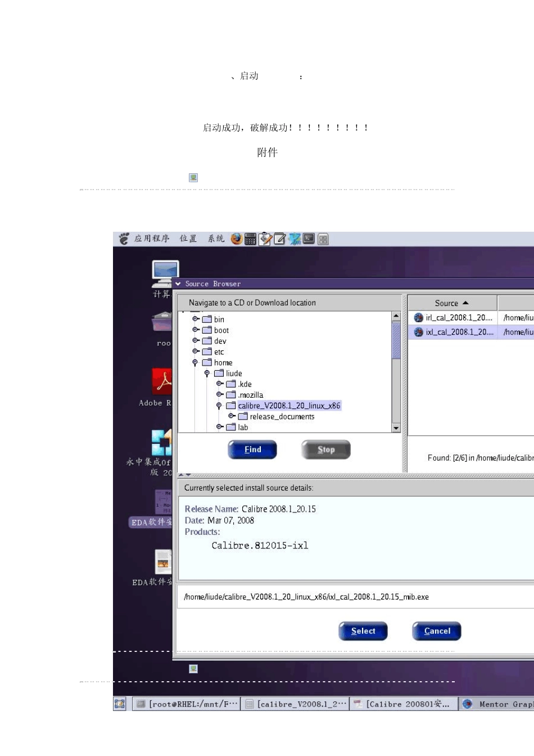
Task: Launch the terminal from the top panel
Action: coord(309,238)
